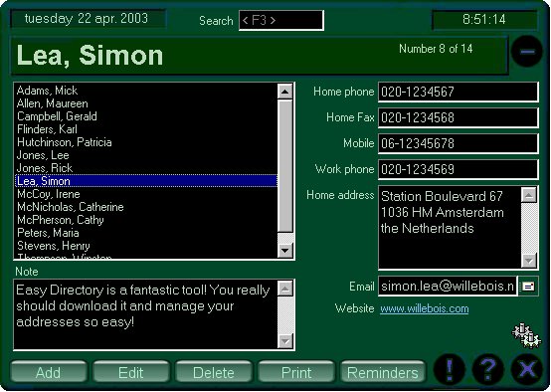Click the contact list scroll up arrow
The width and height of the screenshot is (551, 392).
[x=285, y=92]
